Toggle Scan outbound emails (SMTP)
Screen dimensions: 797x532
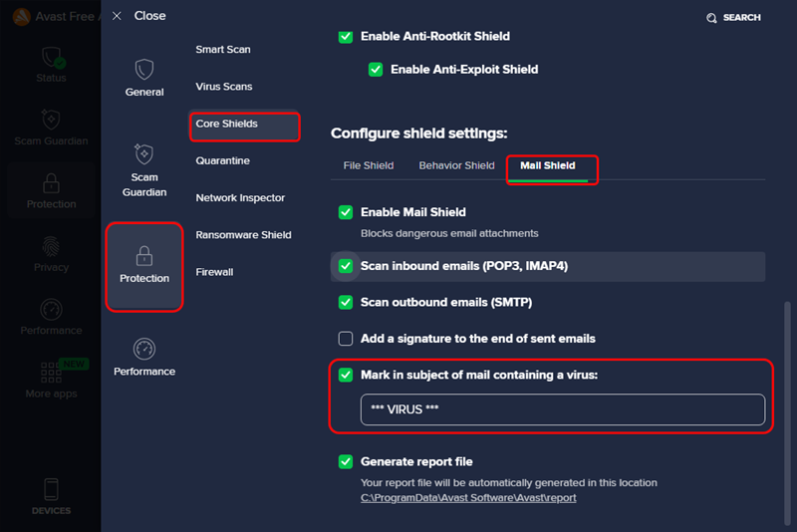point(346,302)
